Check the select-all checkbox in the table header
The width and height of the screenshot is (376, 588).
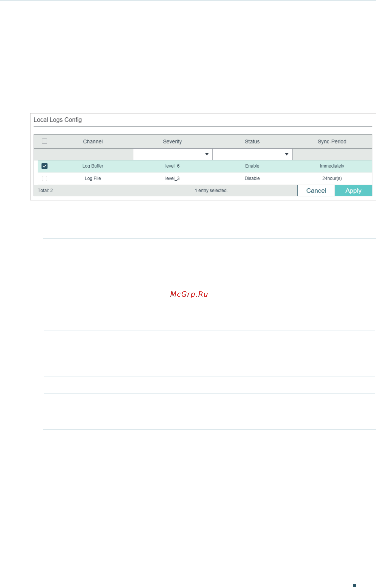[44, 141]
